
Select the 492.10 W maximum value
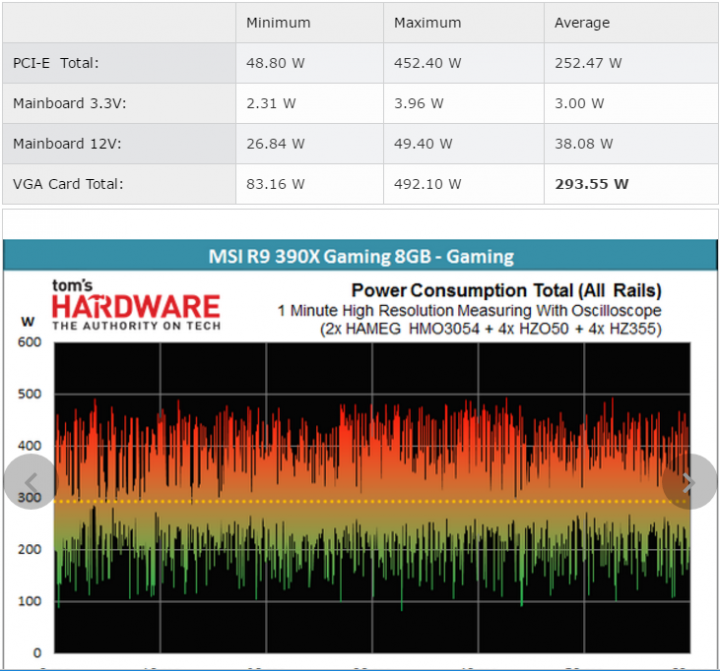pyautogui.click(x=428, y=184)
